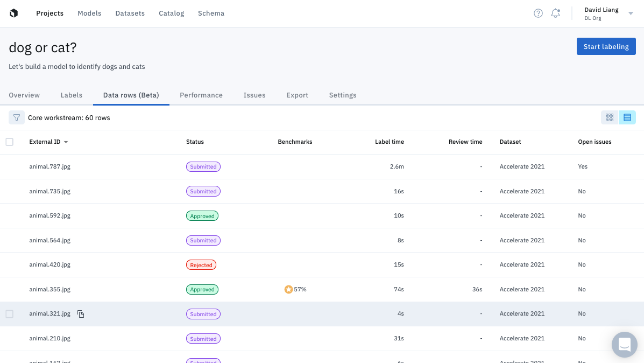Screen dimensions: 644x363
Task: Open the filter funnel icon
Action: 17,117
